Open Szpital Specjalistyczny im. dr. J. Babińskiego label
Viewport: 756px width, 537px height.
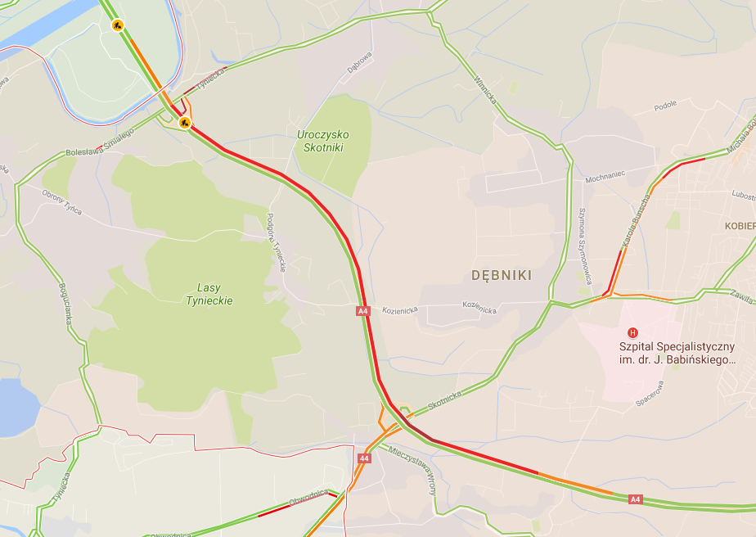point(677,353)
